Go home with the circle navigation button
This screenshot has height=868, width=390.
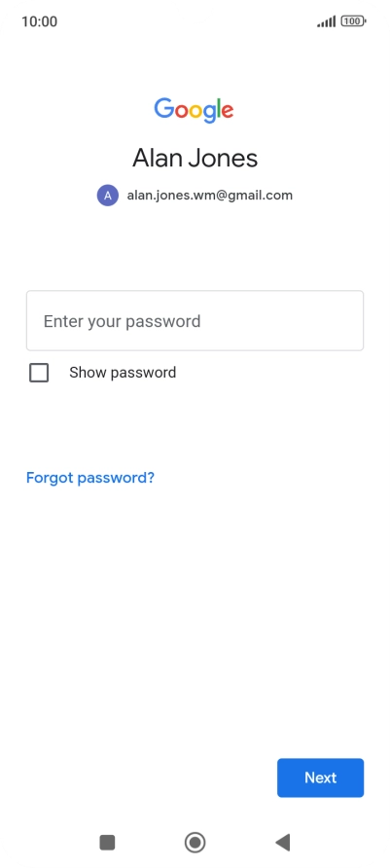pyautogui.click(x=195, y=843)
